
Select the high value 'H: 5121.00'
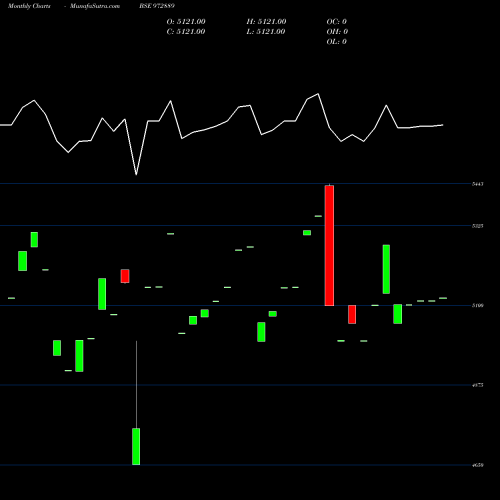[x=266, y=22]
